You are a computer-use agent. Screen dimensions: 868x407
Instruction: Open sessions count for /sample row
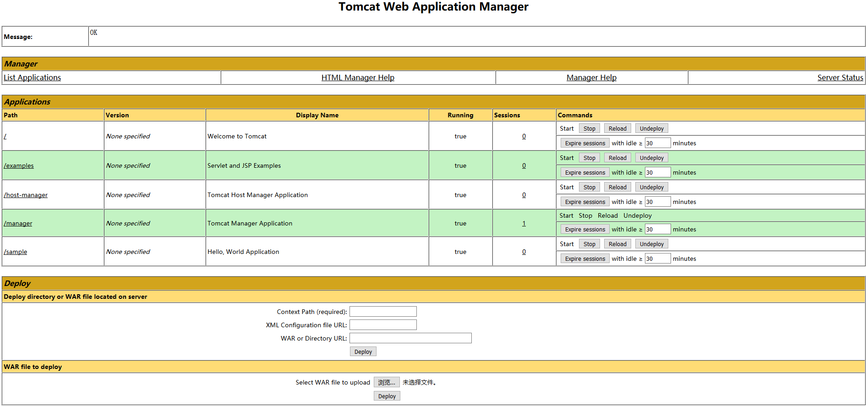pyautogui.click(x=524, y=252)
